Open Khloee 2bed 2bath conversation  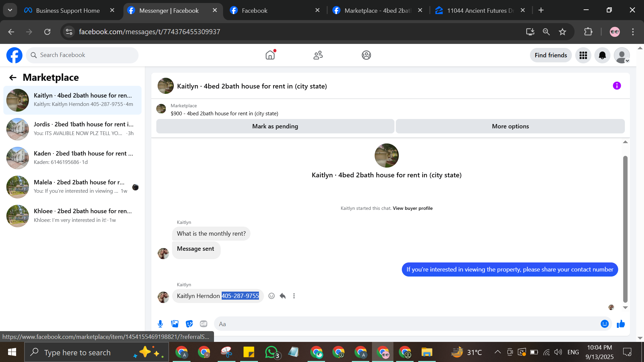click(x=72, y=216)
